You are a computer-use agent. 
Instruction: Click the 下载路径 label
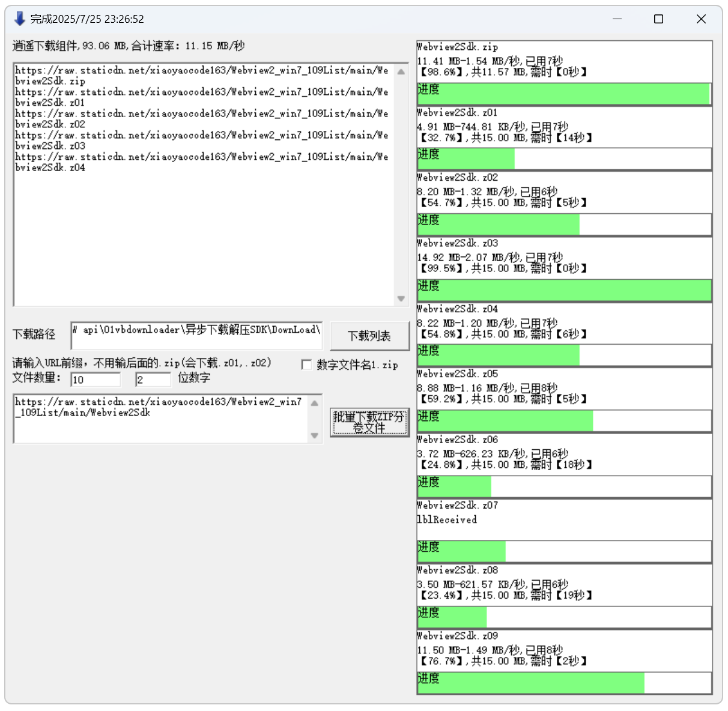[34, 334]
